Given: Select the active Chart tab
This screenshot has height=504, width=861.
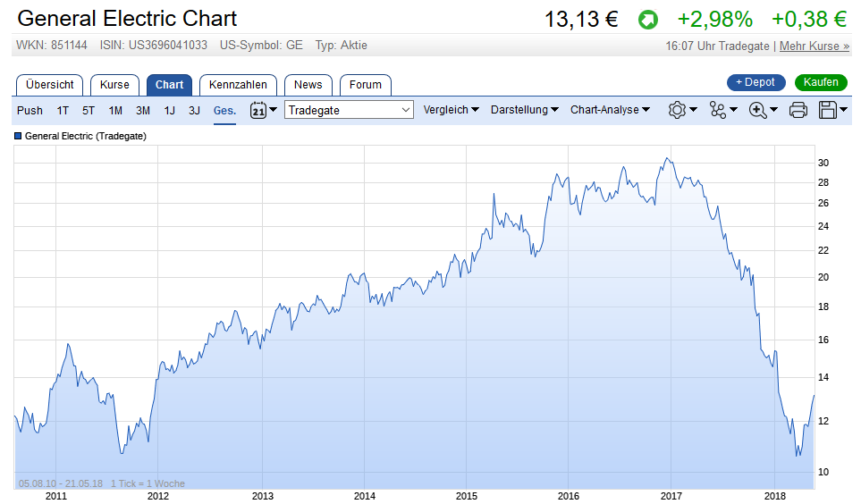Looking at the screenshot, I should [x=169, y=85].
